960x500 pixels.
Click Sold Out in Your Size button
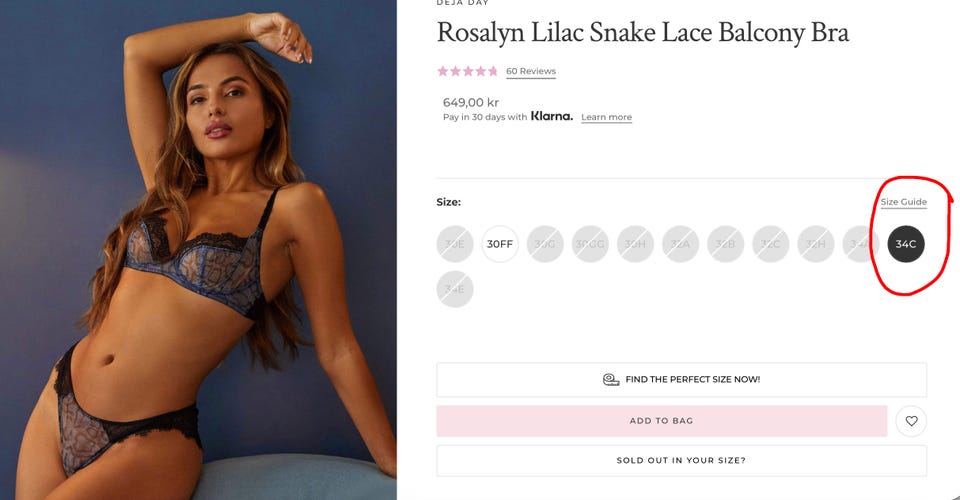[x=681, y=460]
